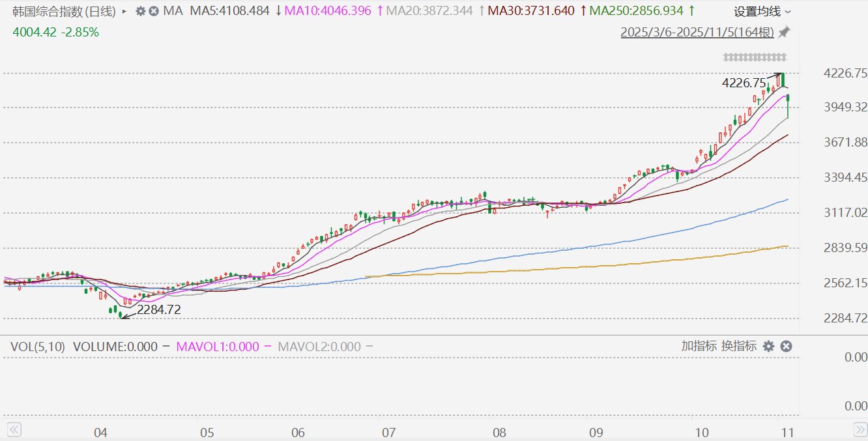Click 换指标 to switch indicator

click(x=739, y=346)
